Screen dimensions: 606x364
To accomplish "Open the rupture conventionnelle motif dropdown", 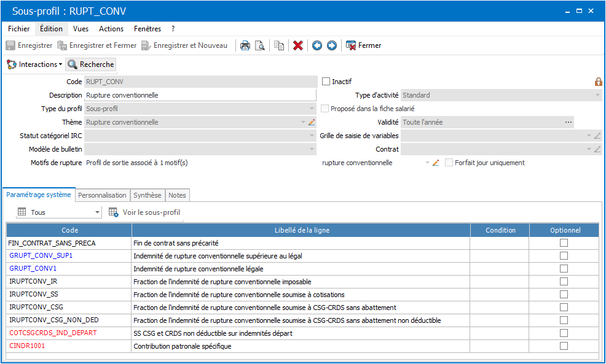I will pyautogui.click(x=427, y=163).
